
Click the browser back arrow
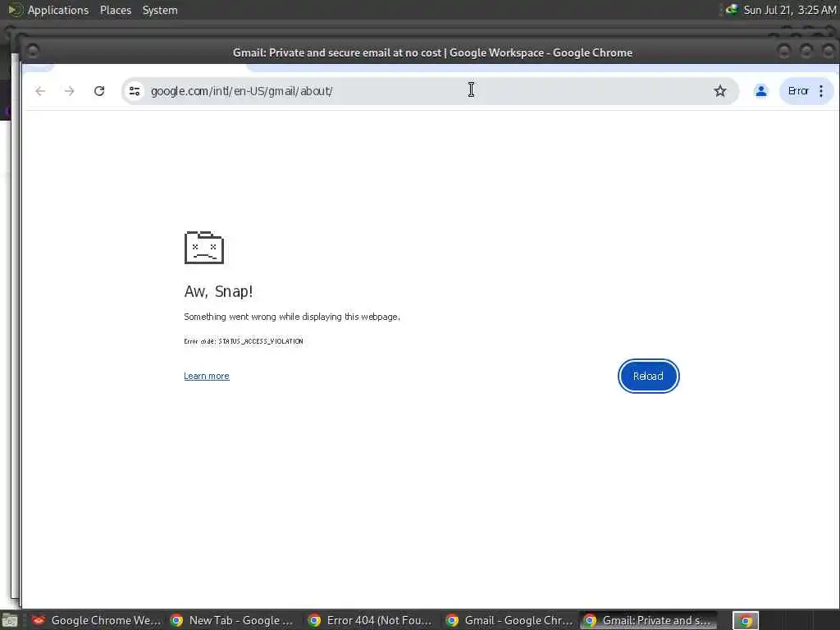(x=40, y=91)
